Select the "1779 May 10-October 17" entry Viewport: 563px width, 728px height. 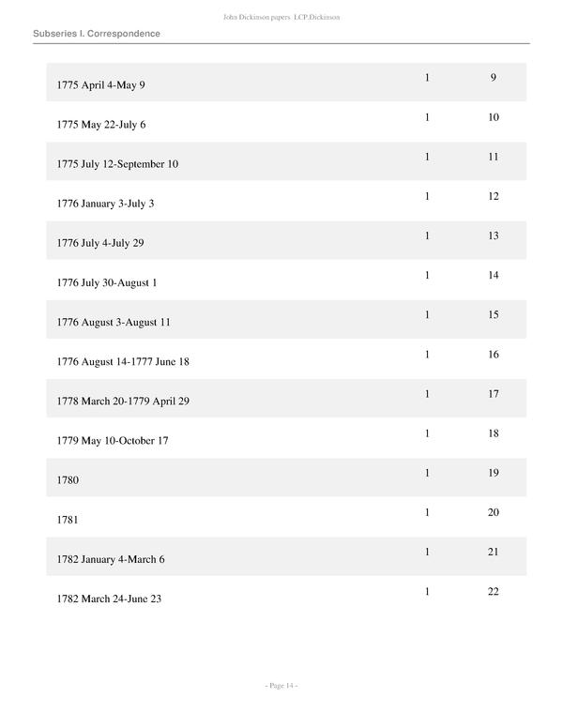tap(113, 441)
